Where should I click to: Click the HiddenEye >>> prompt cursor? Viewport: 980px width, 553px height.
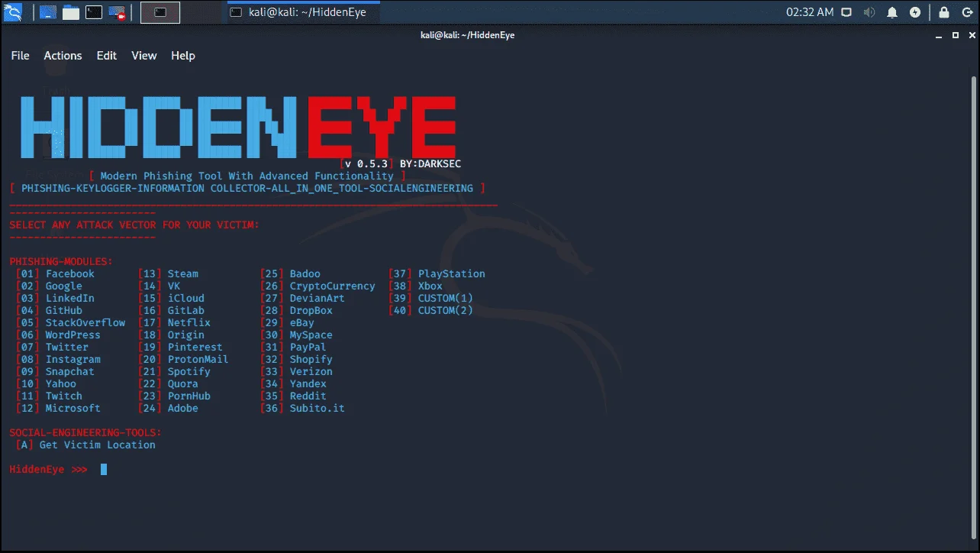pyautogui.click(x=104, y=470)
